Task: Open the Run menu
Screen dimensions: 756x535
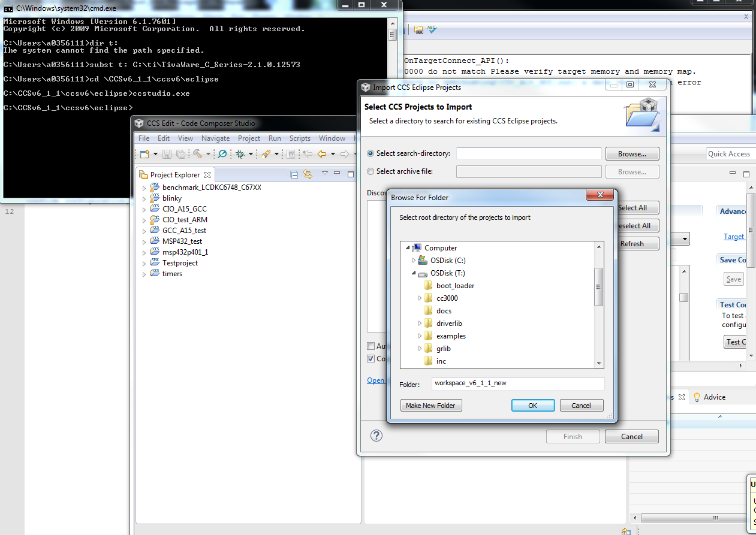Action: [275, 138]
